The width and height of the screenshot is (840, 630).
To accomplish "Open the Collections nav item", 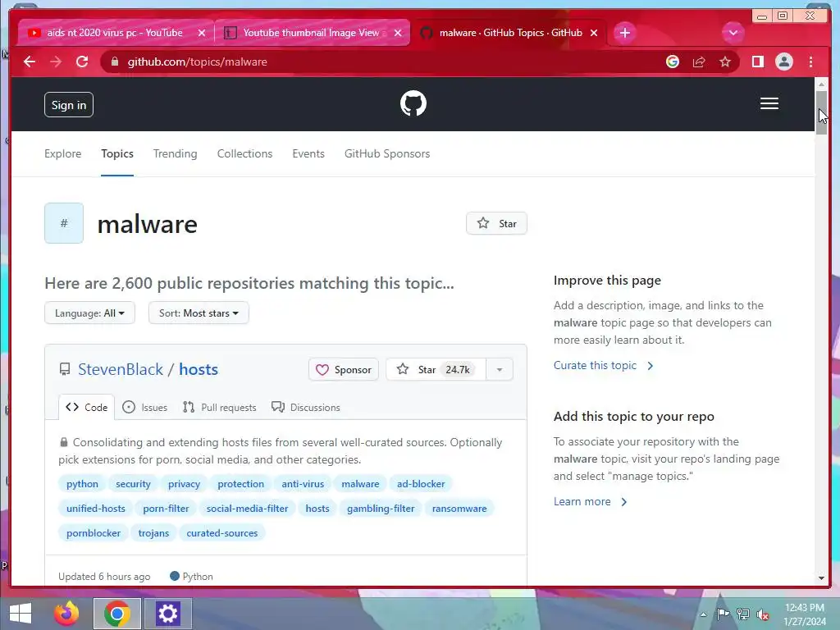I will pos(244,153).
